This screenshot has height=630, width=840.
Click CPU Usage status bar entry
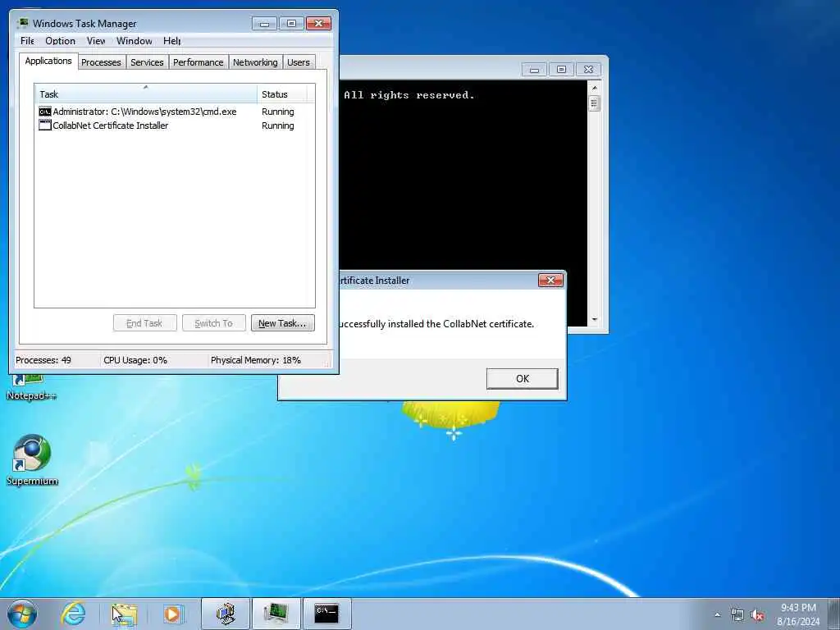click(135, 360)
